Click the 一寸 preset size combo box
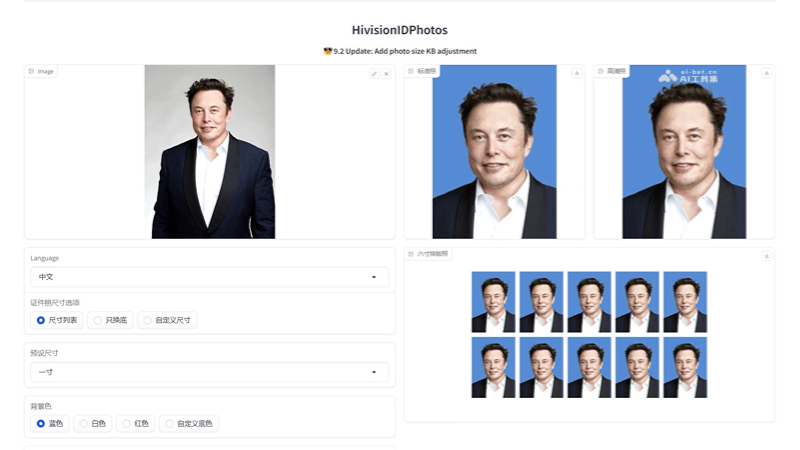The height and width of the screenshot is (450, 800). point(200,372)
